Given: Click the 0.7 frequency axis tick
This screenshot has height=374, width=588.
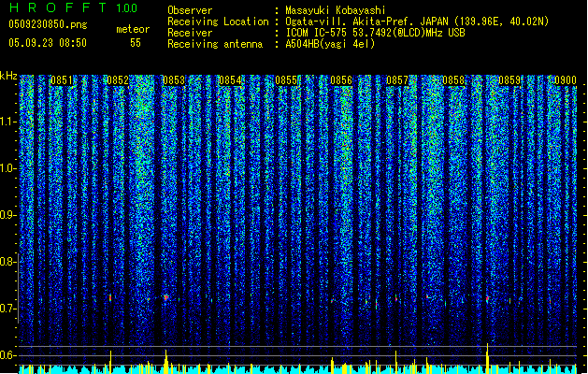Looking at the screenshot, I should pyautogui.click(x=8, y=309).
